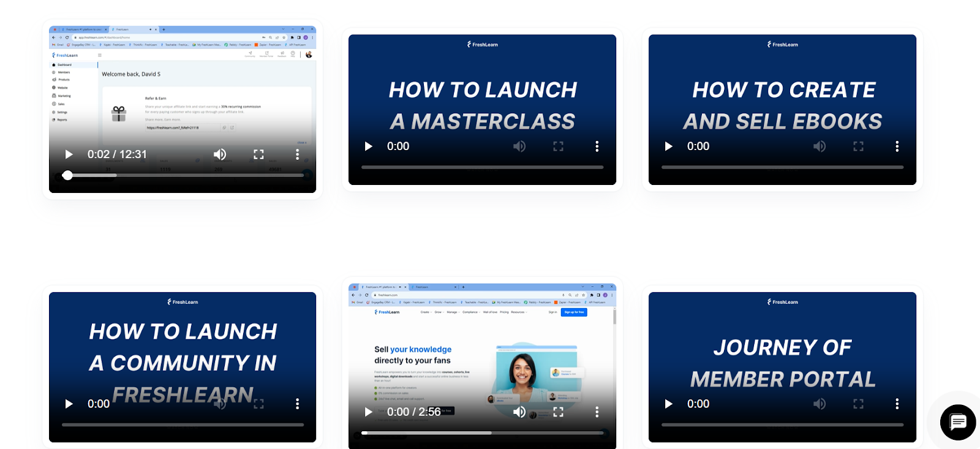This screenshot has height=449, width=980.
Task: Click the Member Portal video progress bar
Action: coord(782,424)
